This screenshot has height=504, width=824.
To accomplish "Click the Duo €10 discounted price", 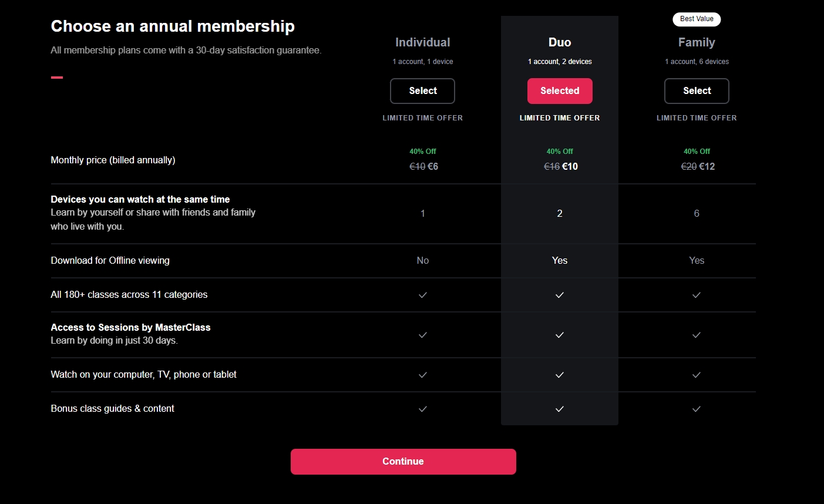I will tap(570, 166).
